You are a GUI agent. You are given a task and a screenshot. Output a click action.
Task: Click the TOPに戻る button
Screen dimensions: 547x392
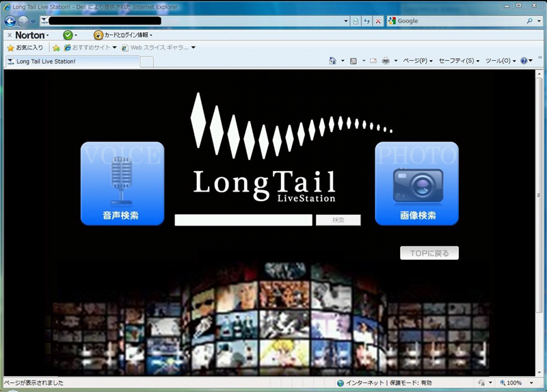pyautogui.click(x=429, y=253)
